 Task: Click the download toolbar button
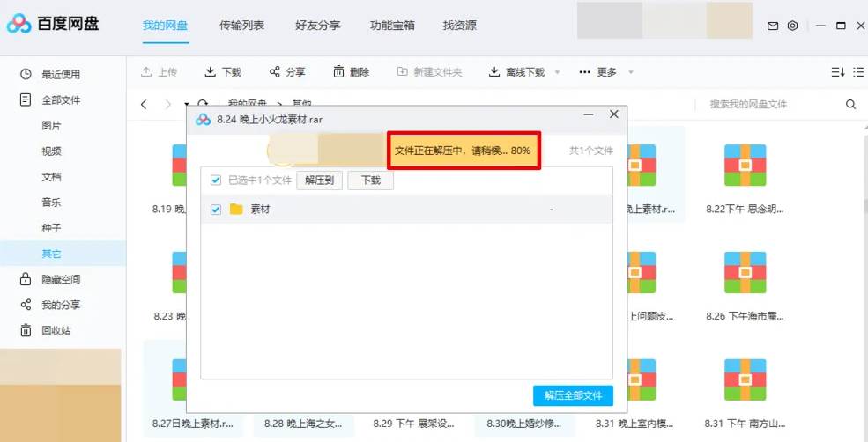click(223, 72)
